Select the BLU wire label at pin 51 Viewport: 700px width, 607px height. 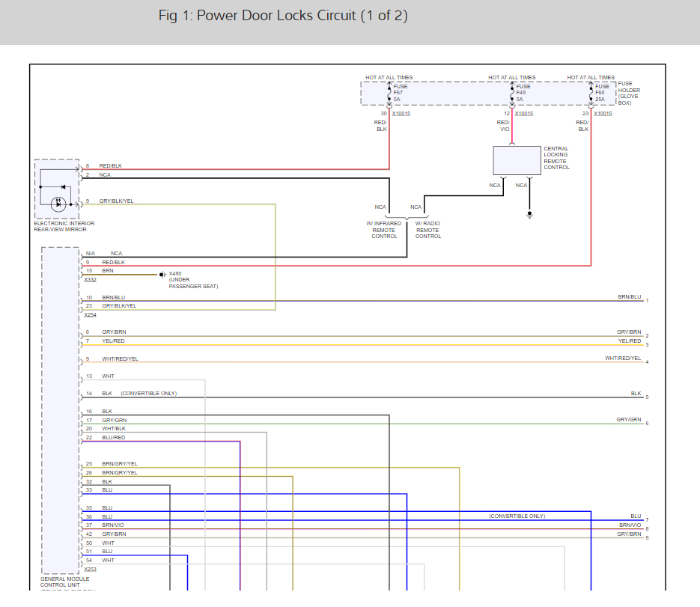point(107,551)
